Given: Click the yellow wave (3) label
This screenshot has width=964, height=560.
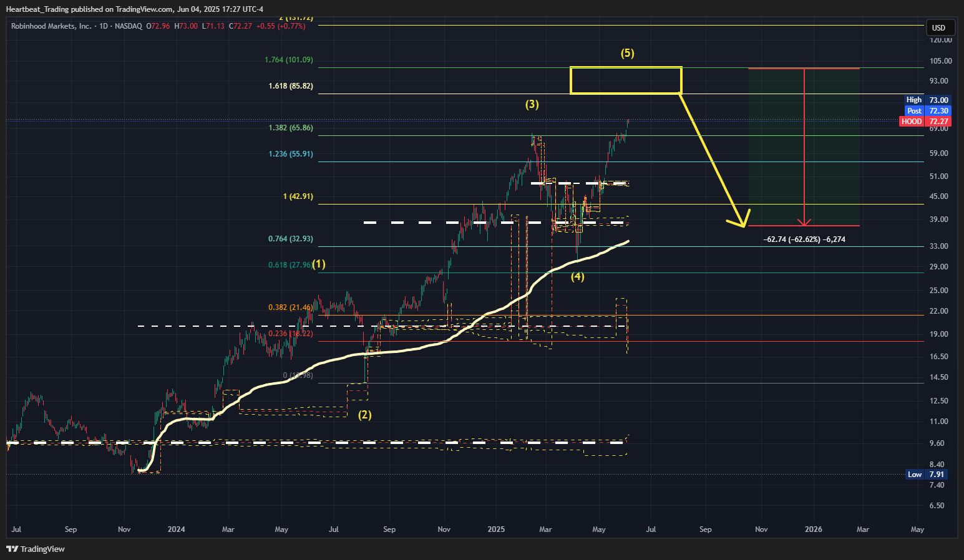Looking at the screenshot, I should tap(532, 104).
